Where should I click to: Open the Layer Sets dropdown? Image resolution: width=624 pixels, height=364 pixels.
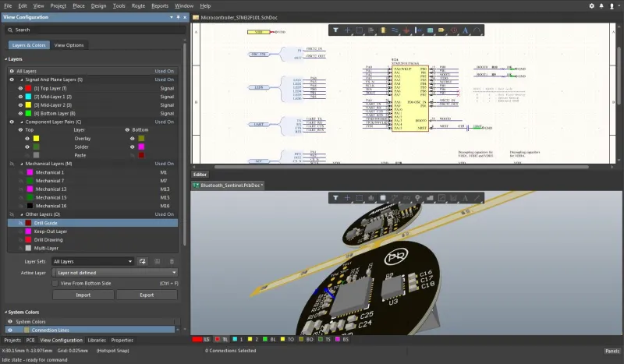click(94, 261)
